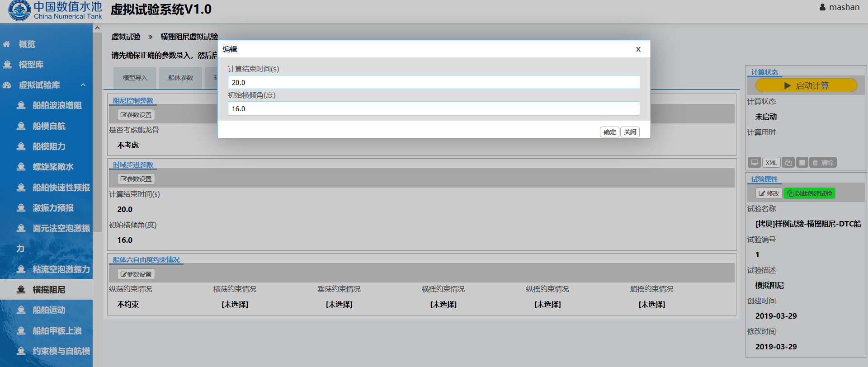
Task: Click 确定 to confirm the edit
Action: click(x=609, y=132)
